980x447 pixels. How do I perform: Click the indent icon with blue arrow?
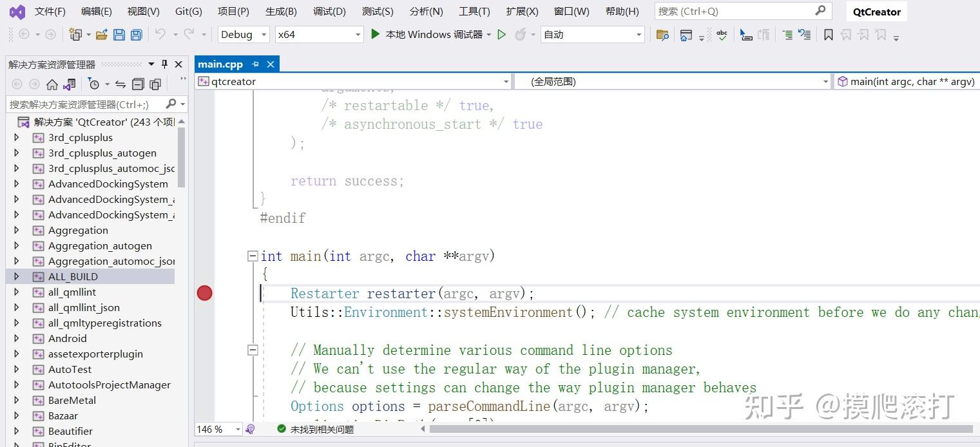(x=805, y=35)
